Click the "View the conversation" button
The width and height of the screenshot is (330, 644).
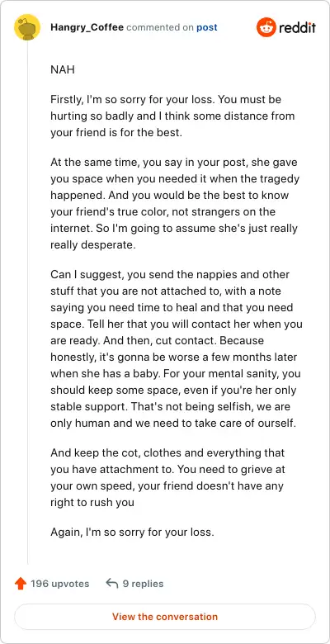click(165, 617)
